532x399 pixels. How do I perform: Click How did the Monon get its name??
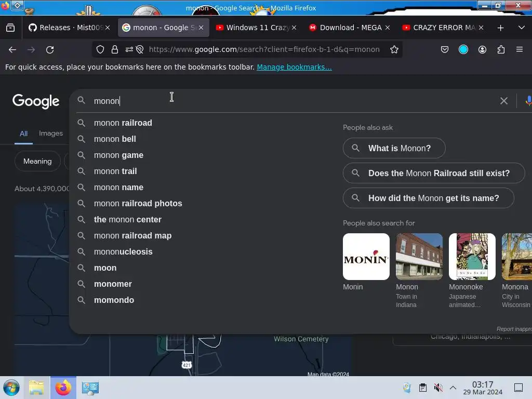429,198
